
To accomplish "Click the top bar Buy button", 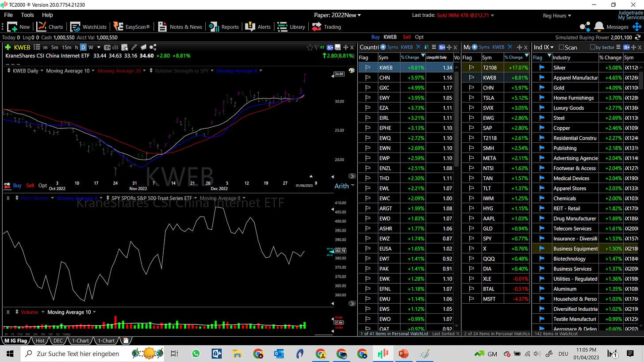I will pyautogui.click(x=376, y=37).
